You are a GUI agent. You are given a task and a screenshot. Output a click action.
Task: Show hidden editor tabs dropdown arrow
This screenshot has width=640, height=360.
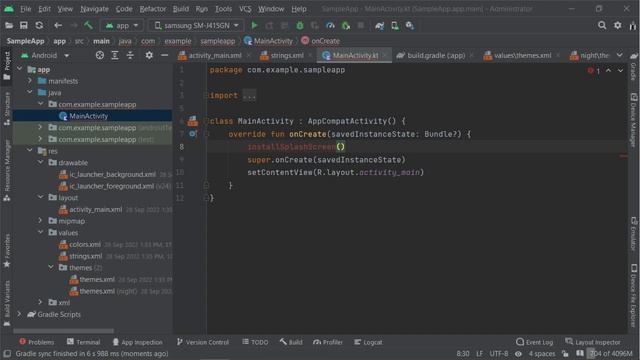click(x=620, y=55)
